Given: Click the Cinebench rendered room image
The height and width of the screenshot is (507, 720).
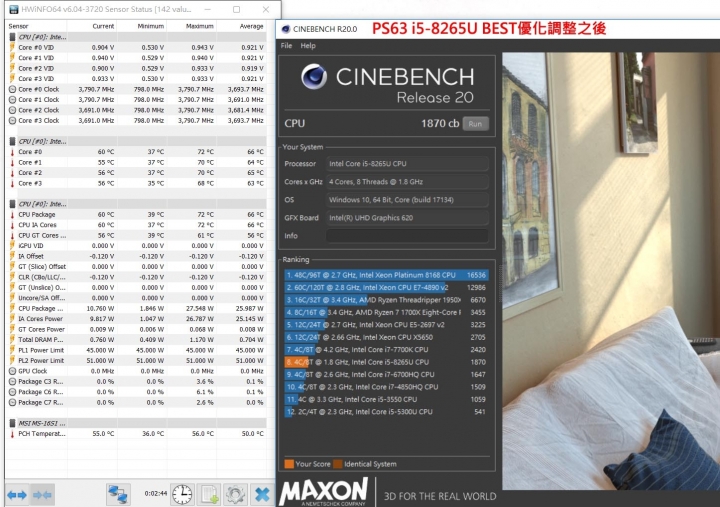Looking at the screenshot, I should [611, 271].
